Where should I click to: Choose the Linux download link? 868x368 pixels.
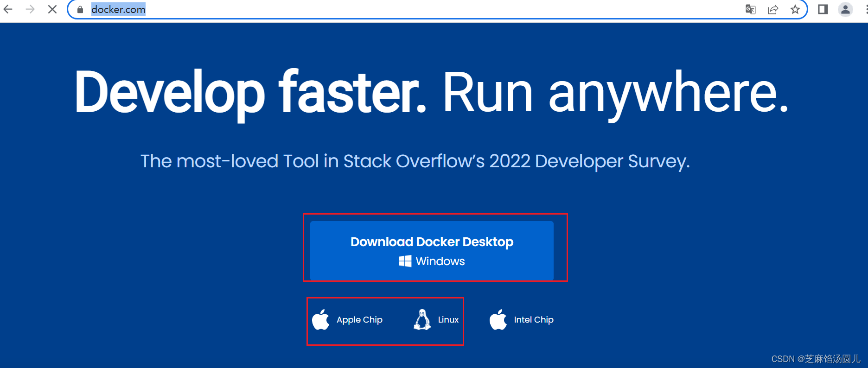[x=436, y=320]
